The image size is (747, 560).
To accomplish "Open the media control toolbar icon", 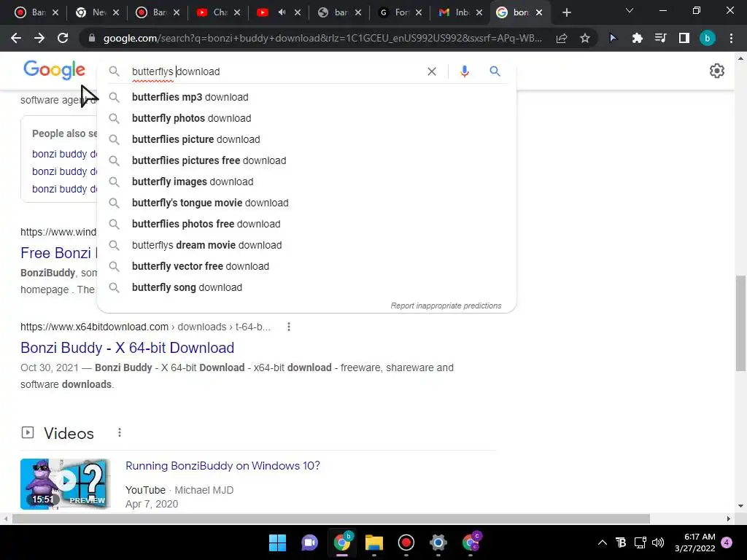I will pyautogui.click(x=660, y=38).
